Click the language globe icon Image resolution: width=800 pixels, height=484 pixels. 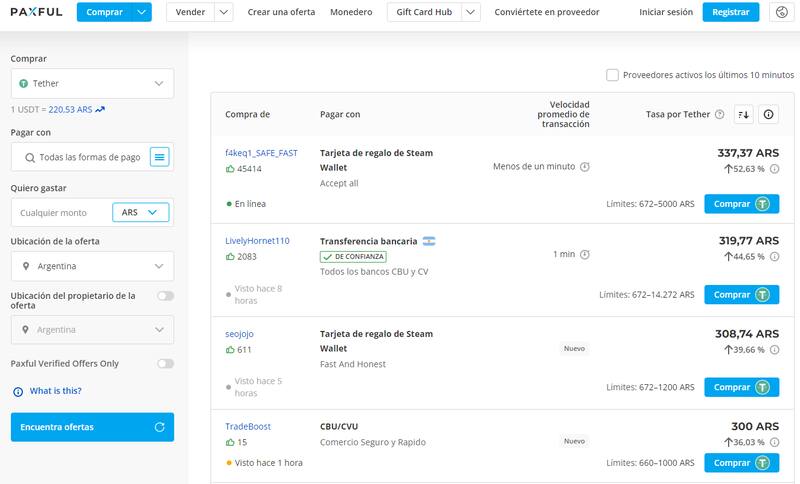coord(781,12)
